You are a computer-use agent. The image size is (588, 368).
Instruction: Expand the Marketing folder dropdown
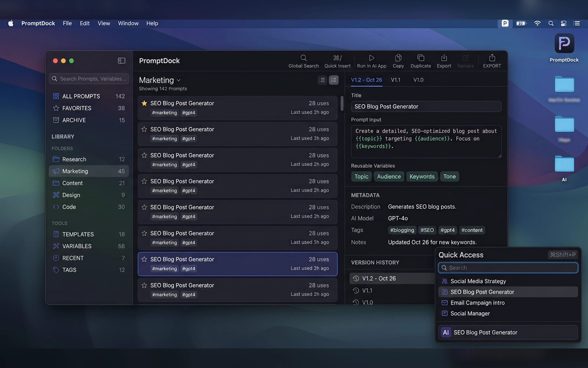pos(179,80)
